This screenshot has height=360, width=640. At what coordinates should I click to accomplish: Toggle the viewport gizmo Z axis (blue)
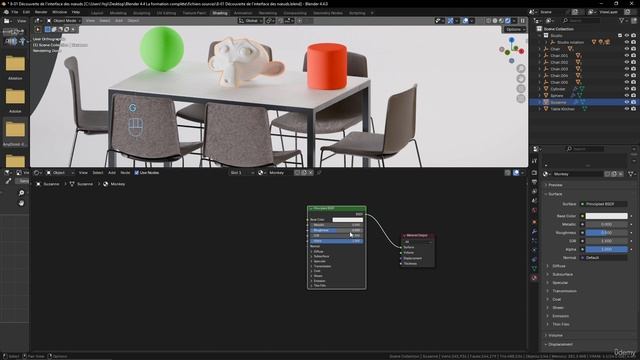click(x=511, y=40)
